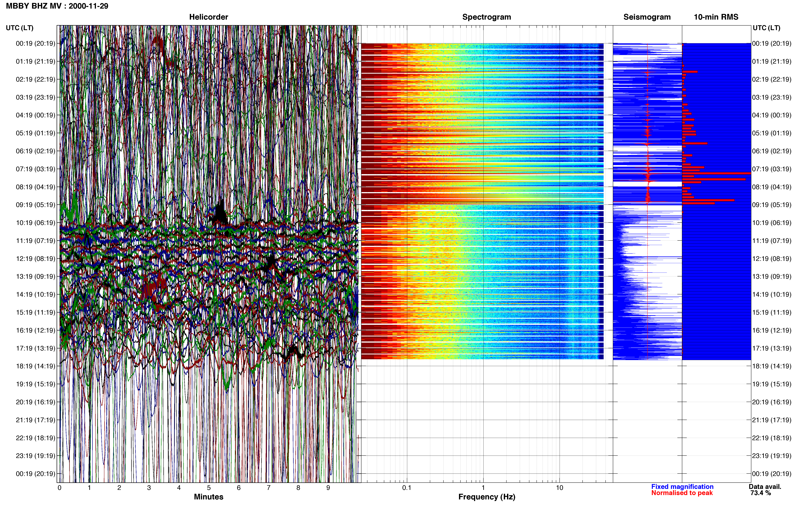Click the left time label '23:19 (19:19)'
This screenshot has height=508, width=812.
[36, 456]
